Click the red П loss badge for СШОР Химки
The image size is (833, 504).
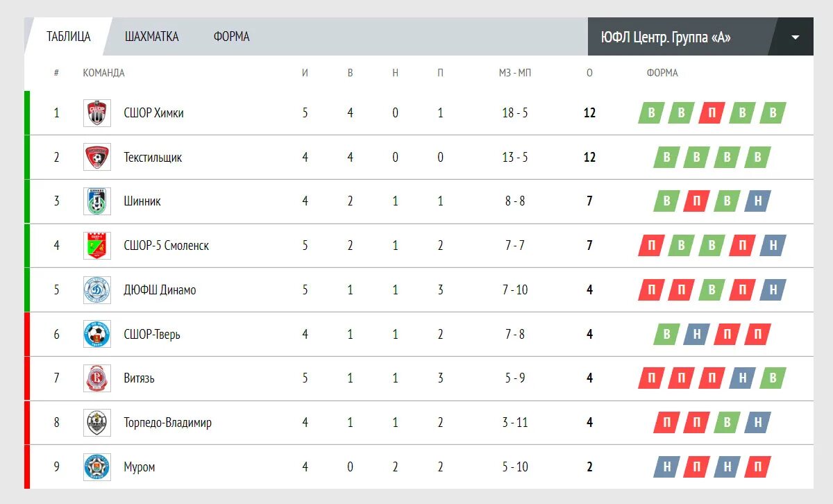tap(712, 113)
